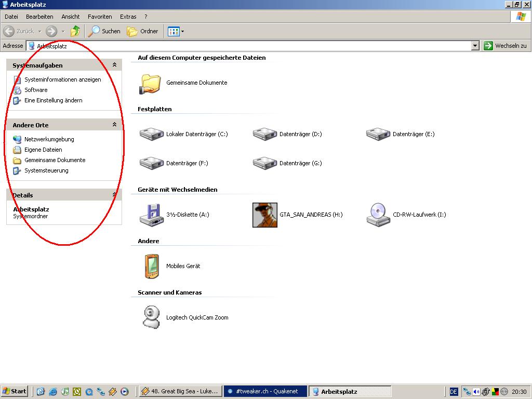Image resolution: width=532 pixels, height=399 pixels.
Task: Open the Mobiles Gerät device icon
Action: (151, 266)
